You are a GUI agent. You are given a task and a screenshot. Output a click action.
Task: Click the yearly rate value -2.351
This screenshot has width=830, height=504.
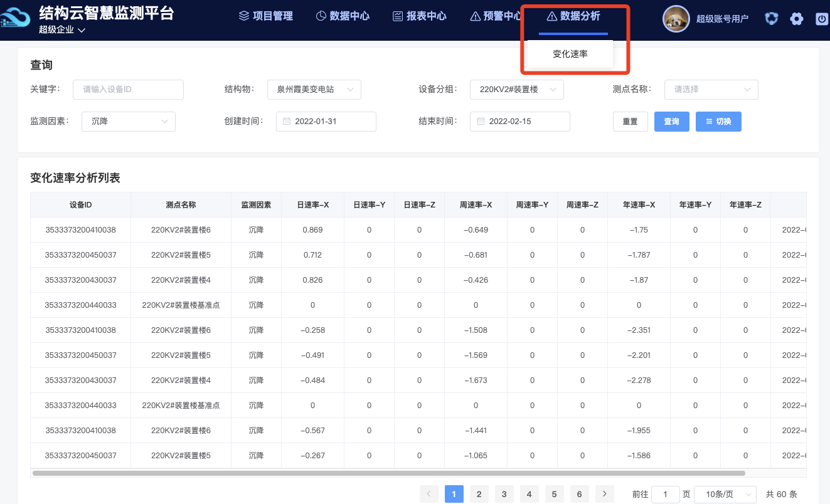click(x=639, y=330)
